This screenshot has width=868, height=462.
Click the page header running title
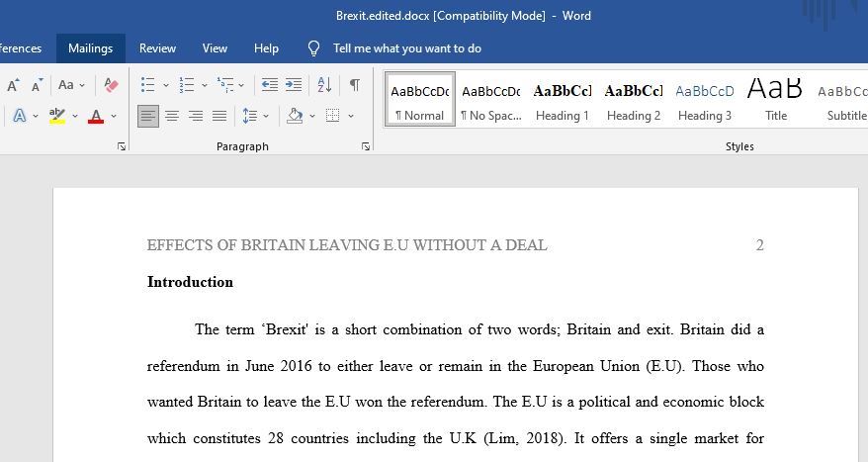[347, 244]
